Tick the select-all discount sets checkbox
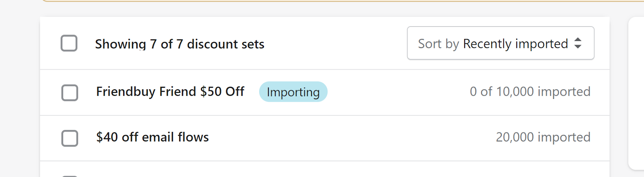This screenshot has height=177, width=644. (69, 43)
